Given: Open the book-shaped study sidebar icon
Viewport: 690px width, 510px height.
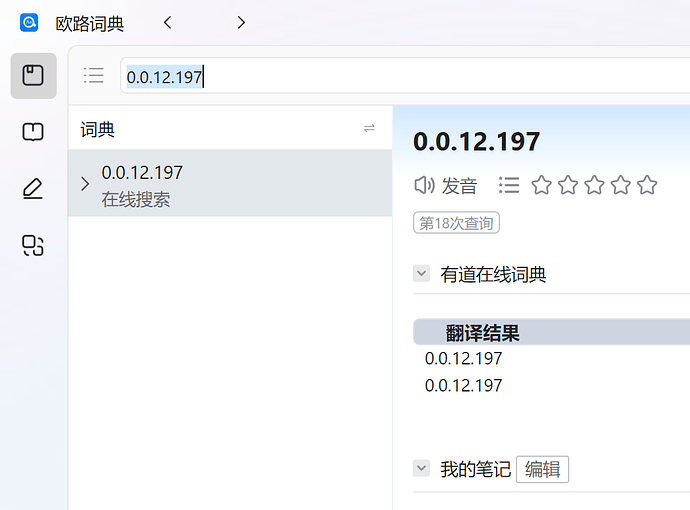Looking at the screenshot, I should click(x=33, y=132).
